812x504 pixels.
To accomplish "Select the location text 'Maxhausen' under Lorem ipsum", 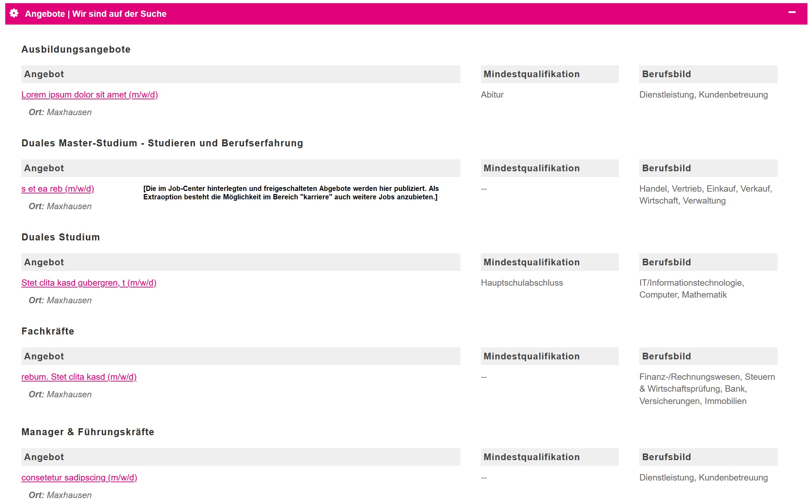I will [x=69, y=112].
